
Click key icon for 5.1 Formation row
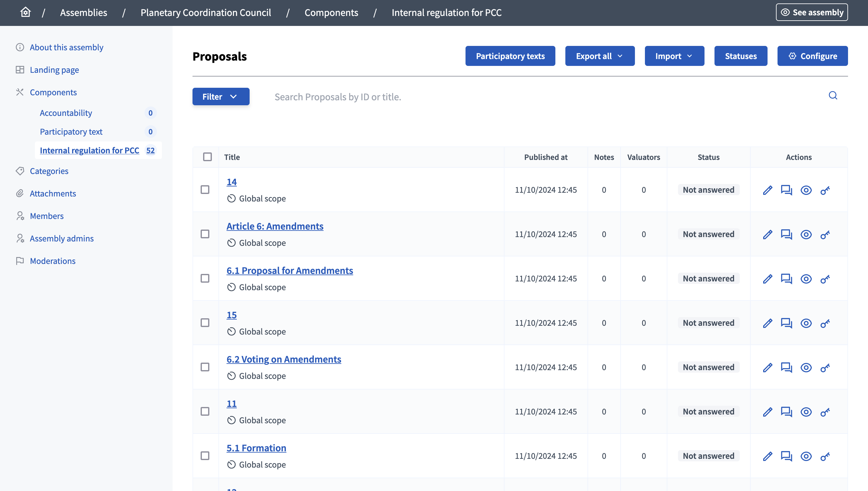825,456
